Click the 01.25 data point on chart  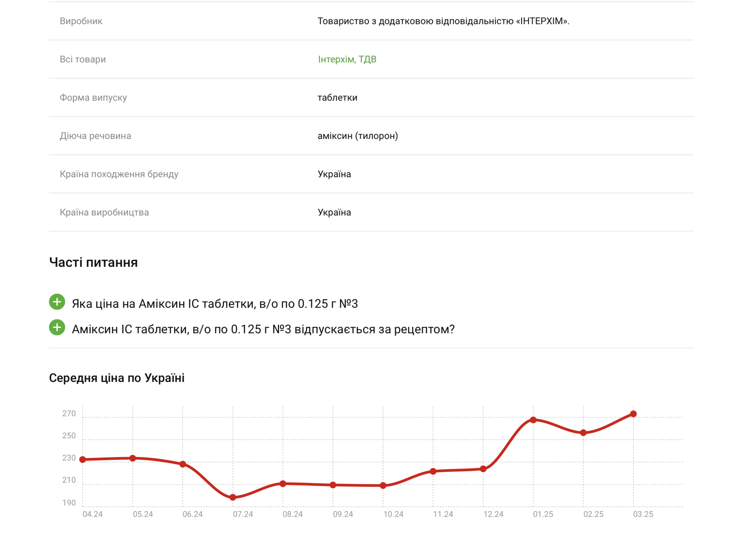[x=533, y=420]
